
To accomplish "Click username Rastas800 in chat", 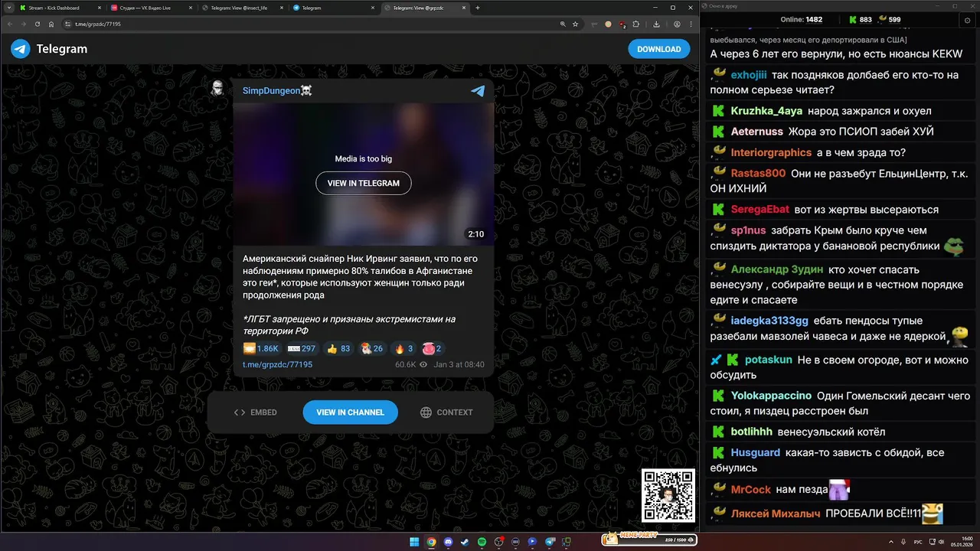I will click(x=758, y=174).
